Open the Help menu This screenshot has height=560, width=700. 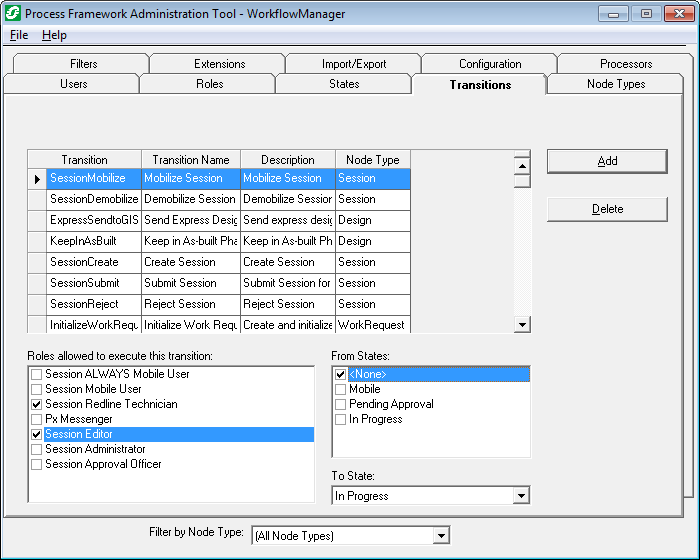pos(54,35)
